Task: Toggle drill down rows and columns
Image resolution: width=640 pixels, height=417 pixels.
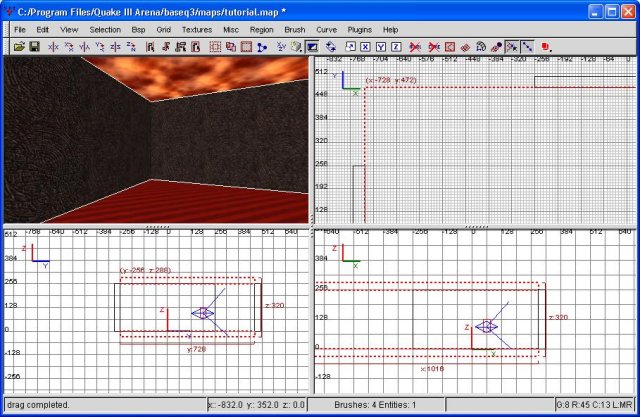Action: click(x=527, y=47)
